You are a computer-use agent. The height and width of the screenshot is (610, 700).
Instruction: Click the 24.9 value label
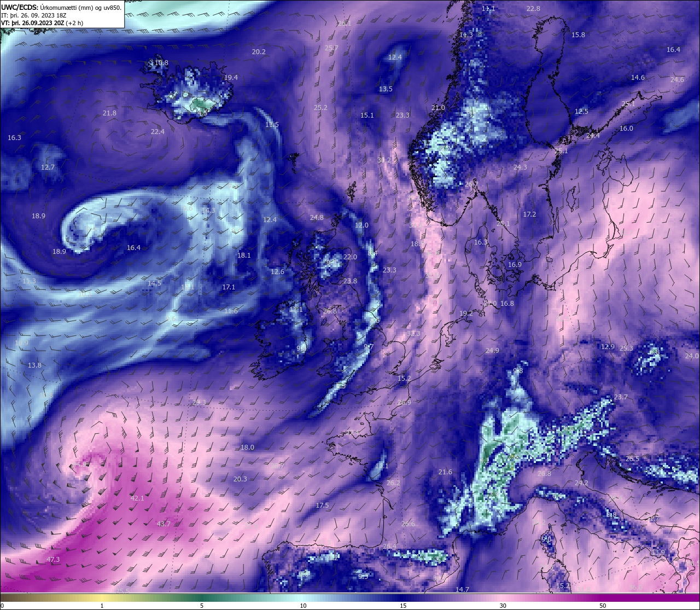(492, 350)
